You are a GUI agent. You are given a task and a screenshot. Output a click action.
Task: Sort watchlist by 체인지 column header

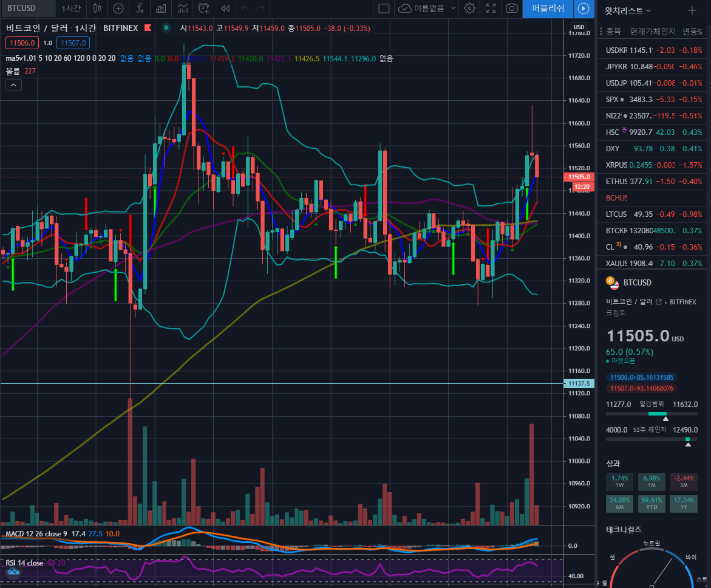click(663, 32)
